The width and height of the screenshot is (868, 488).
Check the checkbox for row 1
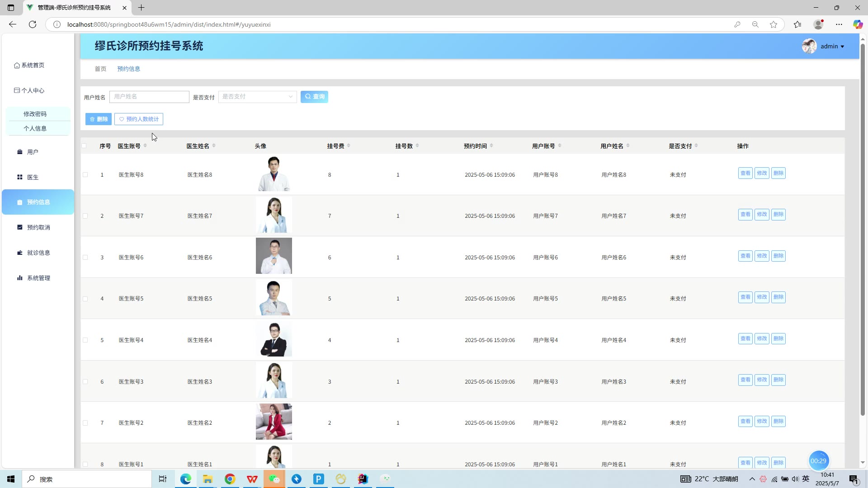click(x=85, y=174)
